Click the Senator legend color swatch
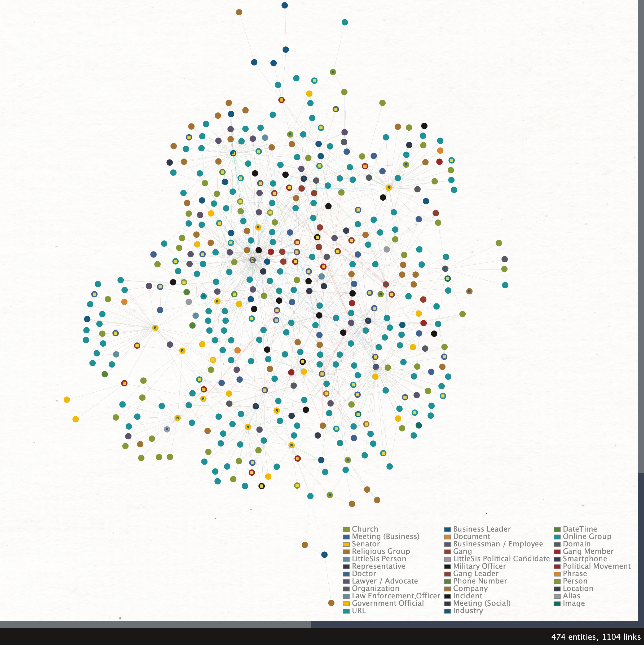Image resolution: width=644 pixels, height=645 pixels. coord(346,544)
